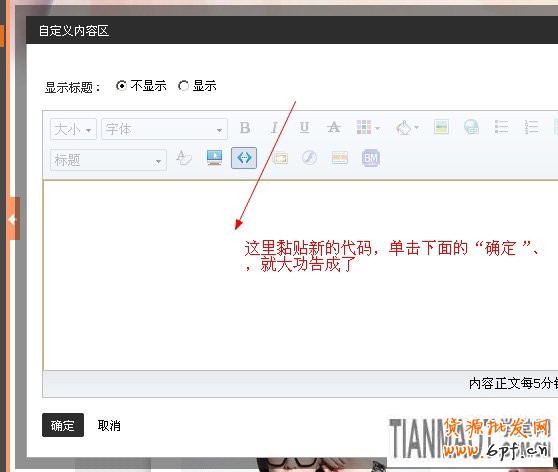Click the 取消 cancel link
Image resolution: width=558 pixels, height=472 pixels.
tap(109, 425)
